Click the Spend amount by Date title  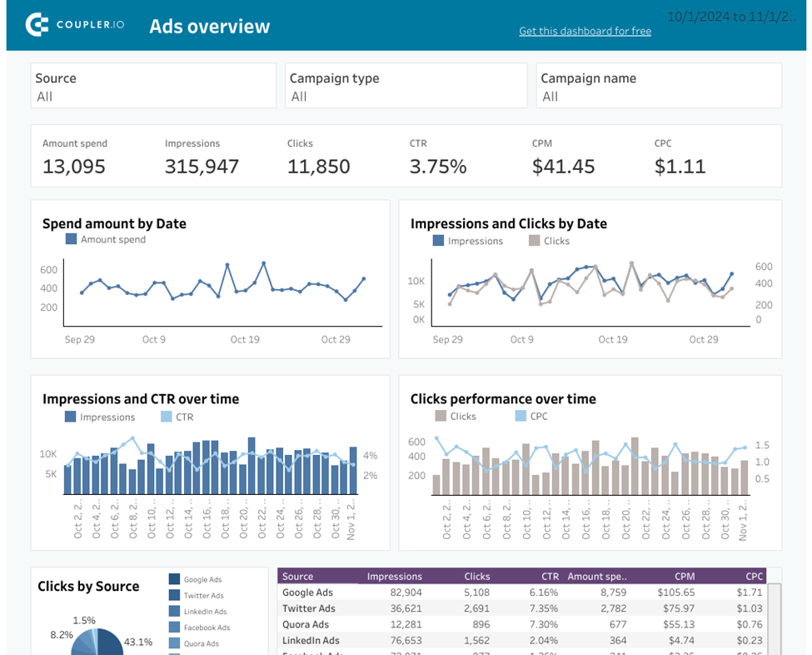(114, 223)
